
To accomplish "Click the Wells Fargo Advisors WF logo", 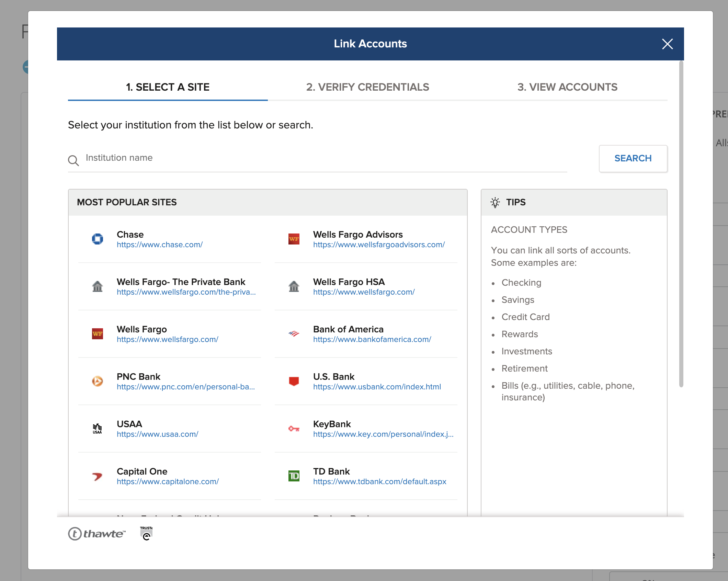I will click(294, 239).
